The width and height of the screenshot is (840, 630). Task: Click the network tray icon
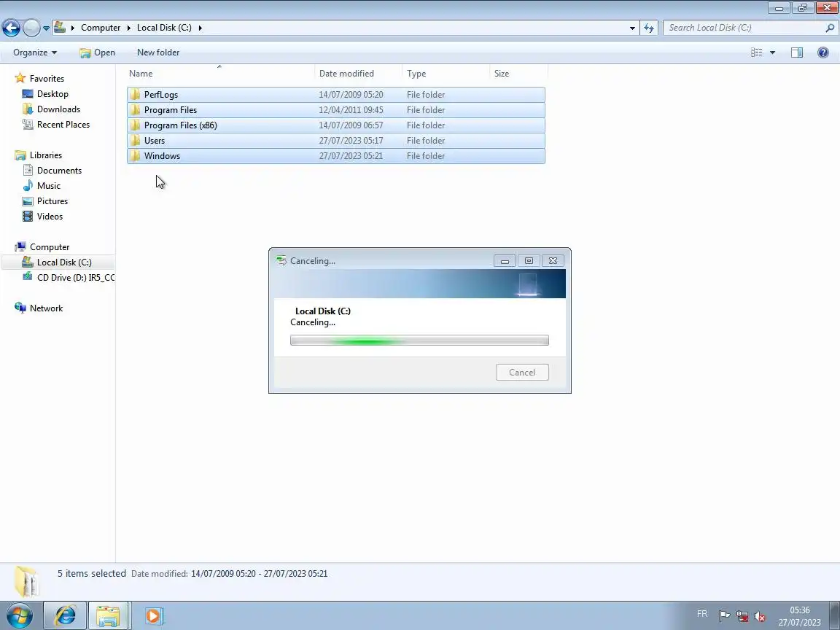tap(742, 616)
